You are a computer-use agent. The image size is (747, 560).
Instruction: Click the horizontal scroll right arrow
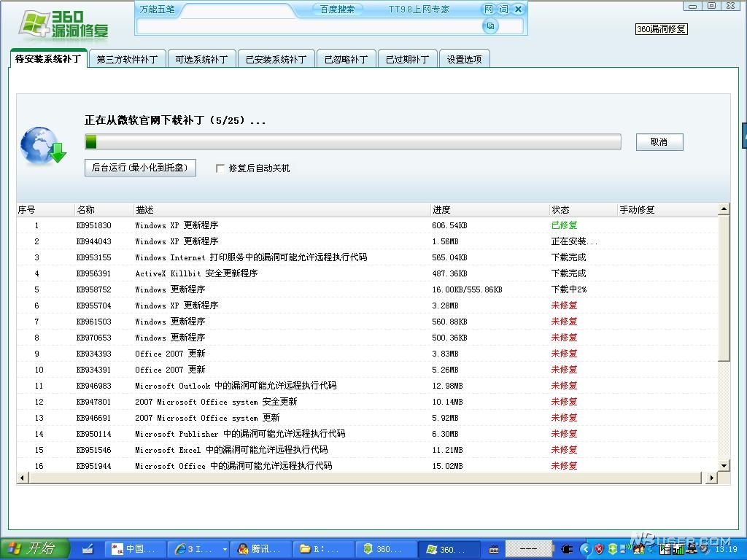tap(711, 478)
